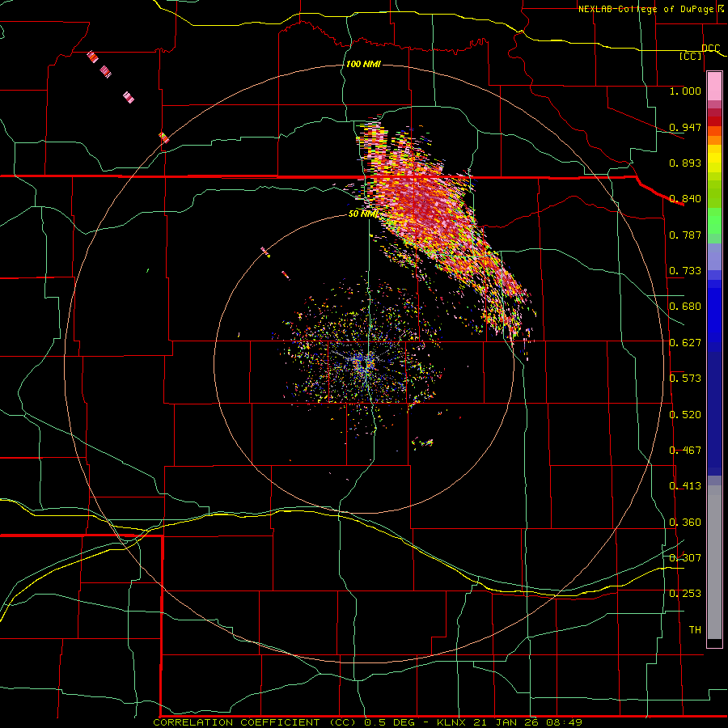This screenshot has height=728, width=728.
Task: Click the TH threshold label
Action: point(695,629)
